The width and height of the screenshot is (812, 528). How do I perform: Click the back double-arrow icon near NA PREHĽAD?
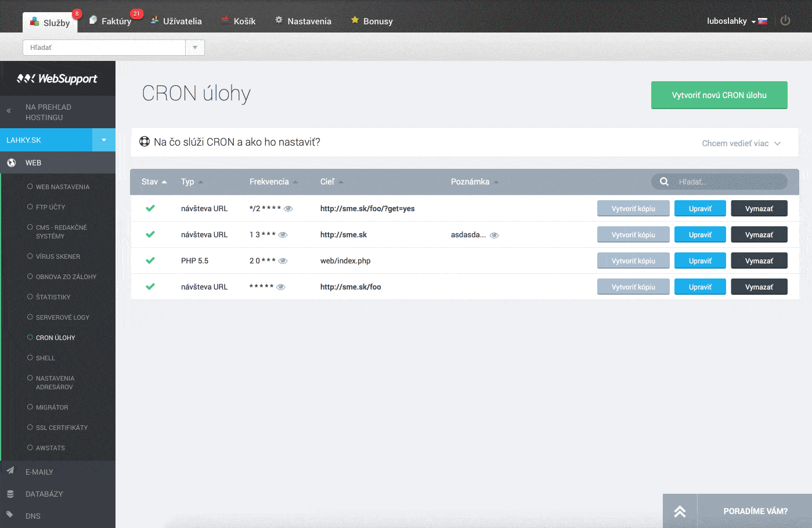[9, 111]
